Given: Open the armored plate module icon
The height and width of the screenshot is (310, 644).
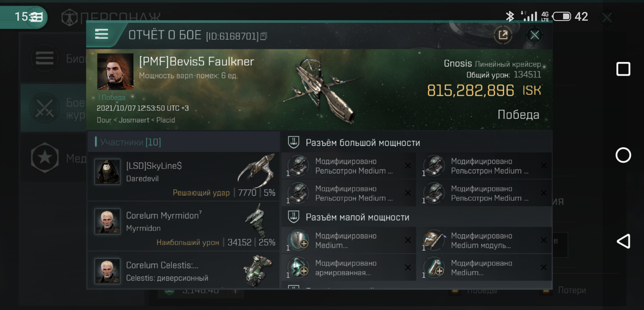Looking at the screenshot, I should [x=298, y=268].
